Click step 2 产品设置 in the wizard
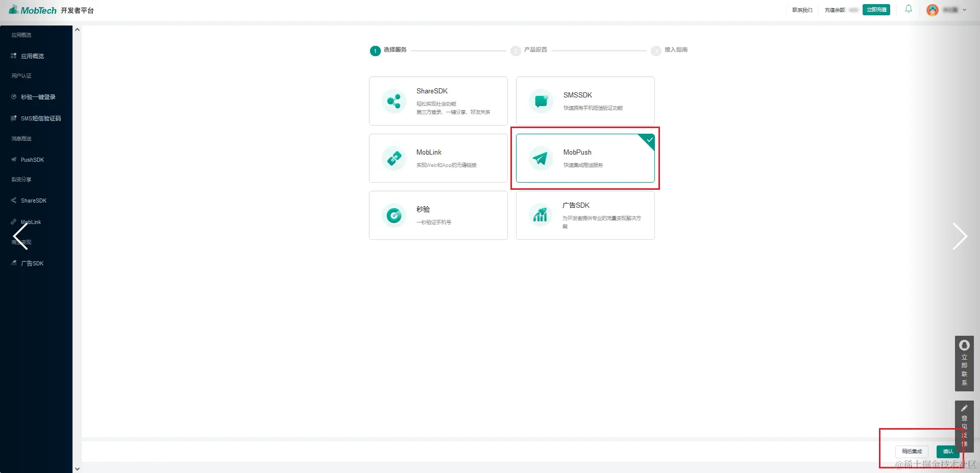Image resolution: width=980 pixels, height=473 pixels. [529, 50]
